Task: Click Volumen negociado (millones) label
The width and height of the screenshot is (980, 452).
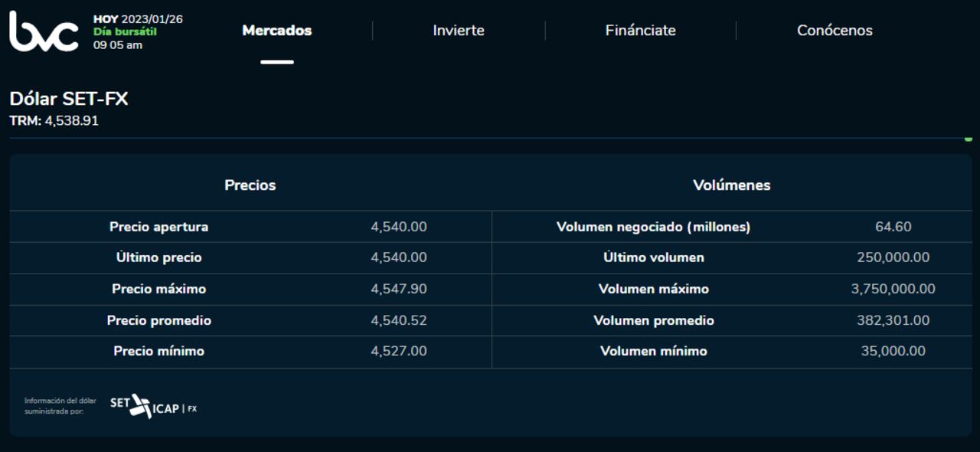Action: point(654,227)
